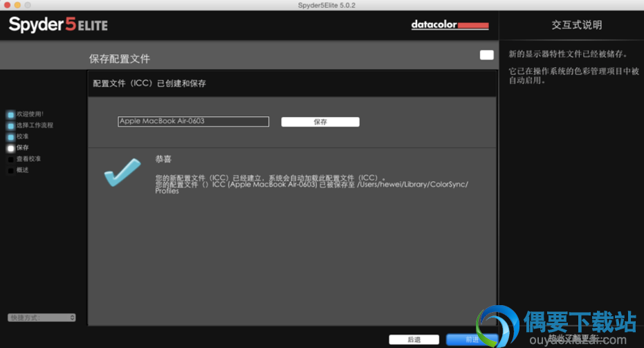
Task: Click the saved profile path text /Users/hewei/Library/ColorSync
Action: (412, 185)
